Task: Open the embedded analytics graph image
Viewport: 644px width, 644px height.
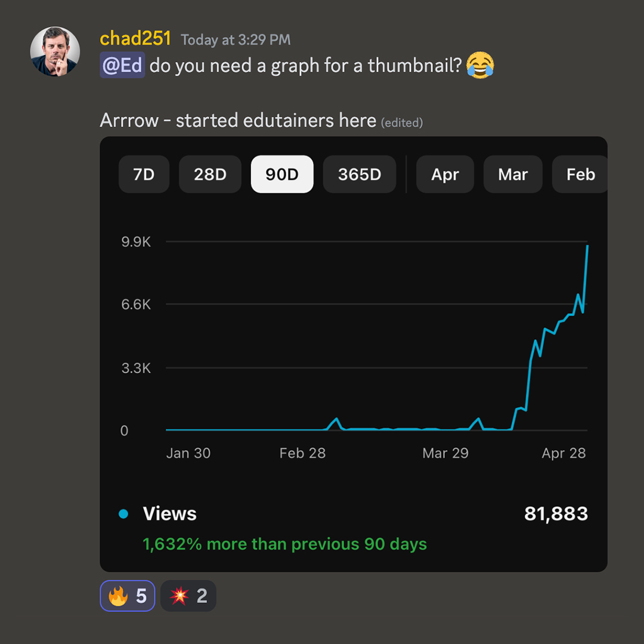Action: tap(354, 354)
